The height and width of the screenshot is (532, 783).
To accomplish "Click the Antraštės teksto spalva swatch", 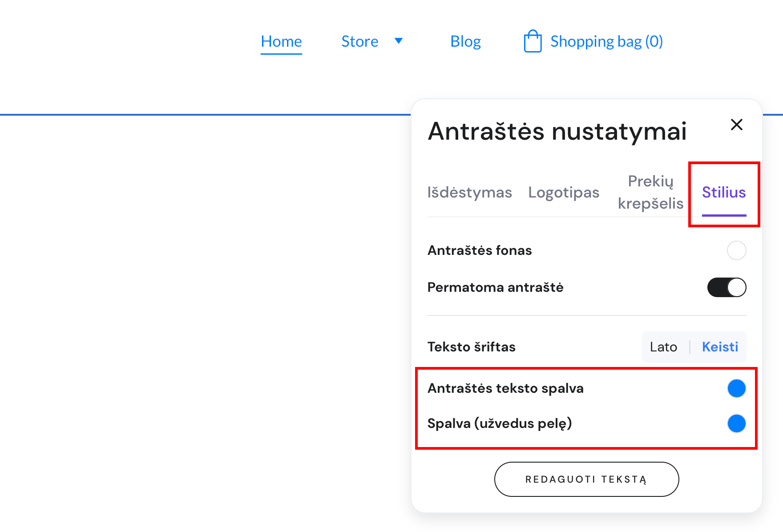I will click(x=737, y=388).
